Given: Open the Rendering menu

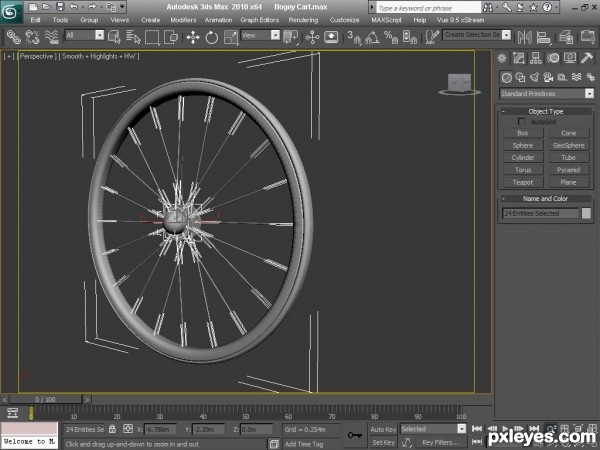Looking at the screenshot, I should (x=303, y=20).
